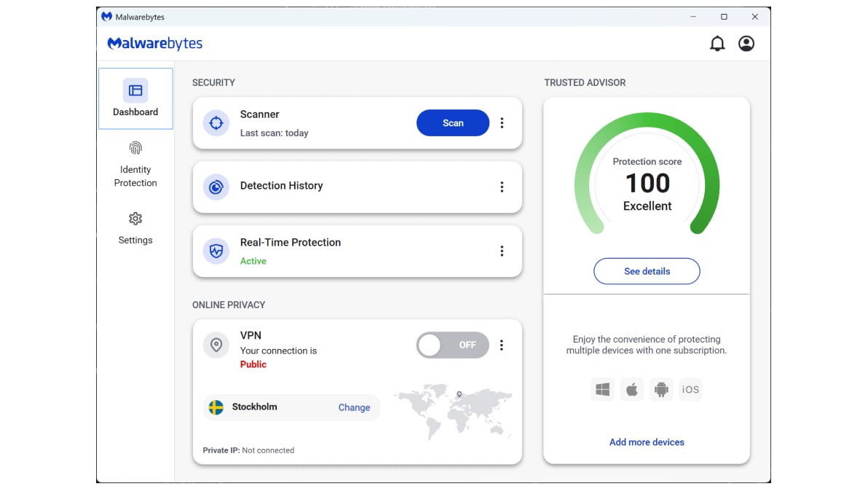Click the See details button
Viewport: 868px width, 489px height.
coord(647,271)
